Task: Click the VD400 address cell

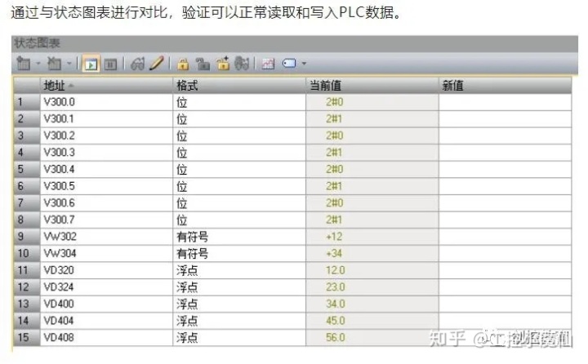Action: click(106, 304)
